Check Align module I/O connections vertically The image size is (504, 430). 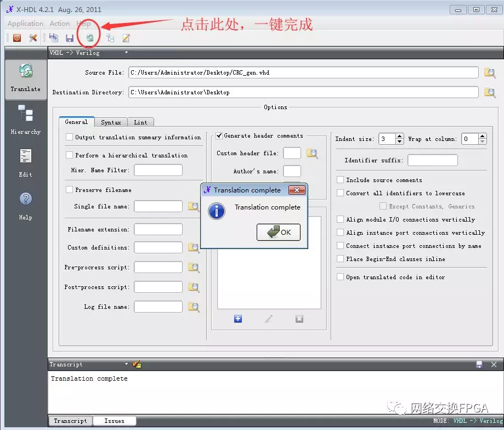tap(340, 219)
